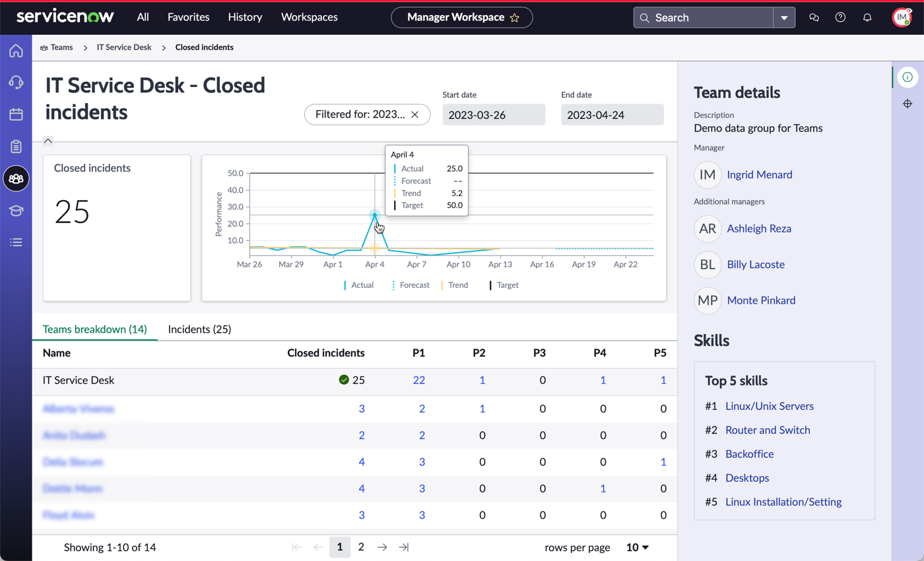Click 'Showing 1-10 of 14' text

coord(110,547)
